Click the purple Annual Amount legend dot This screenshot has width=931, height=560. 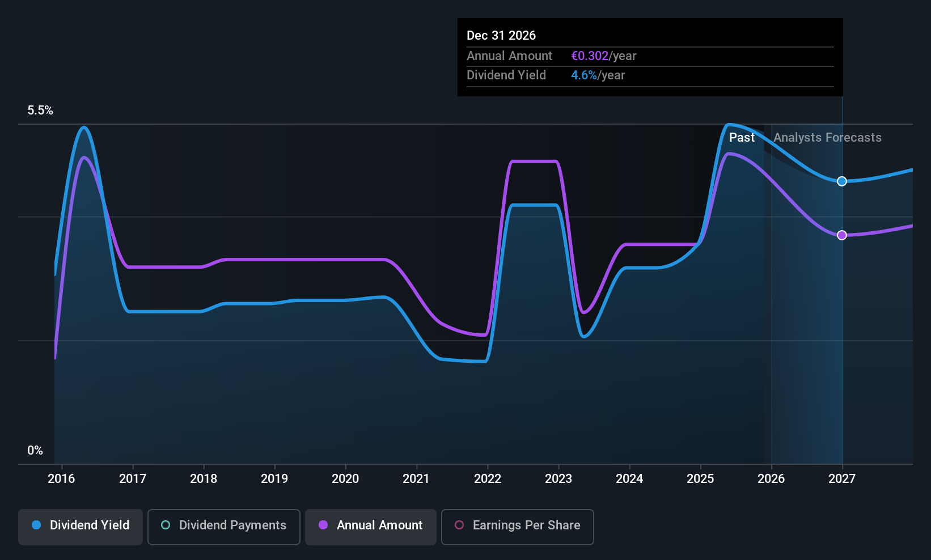click(x=323, y=525)
